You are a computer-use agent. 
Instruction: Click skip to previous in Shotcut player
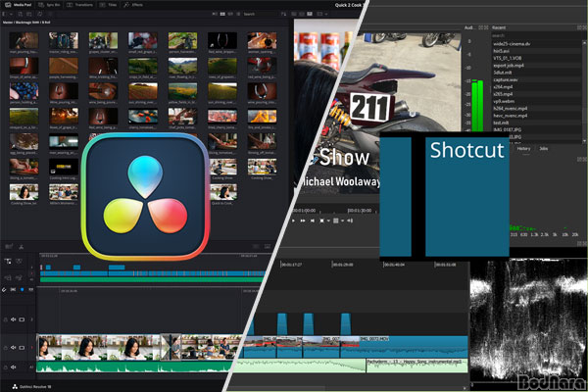pyautogui.click(x=313, y=220)
